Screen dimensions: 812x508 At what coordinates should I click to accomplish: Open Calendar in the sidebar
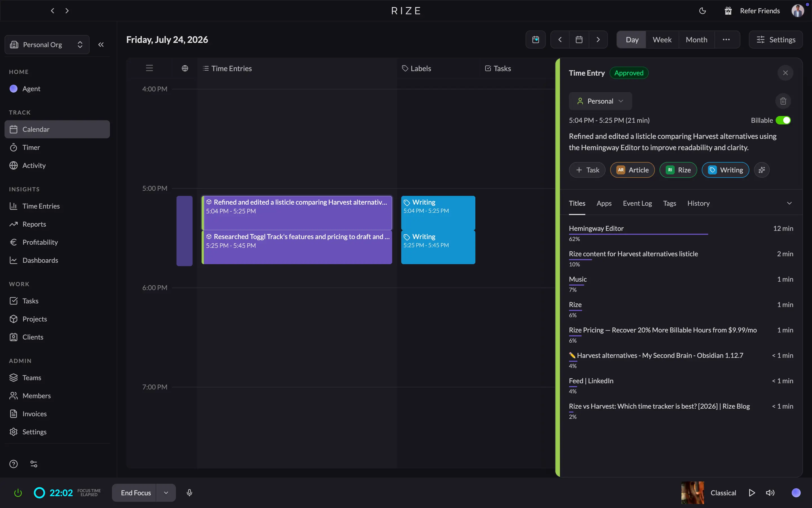click(x=57, y=129)
